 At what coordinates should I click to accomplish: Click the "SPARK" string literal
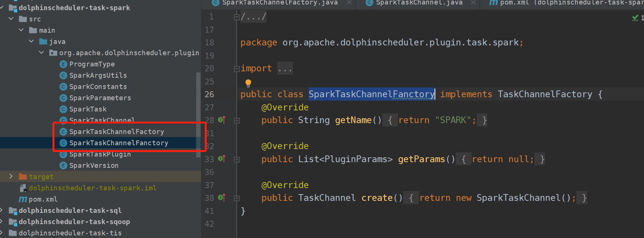click(453, 120)
